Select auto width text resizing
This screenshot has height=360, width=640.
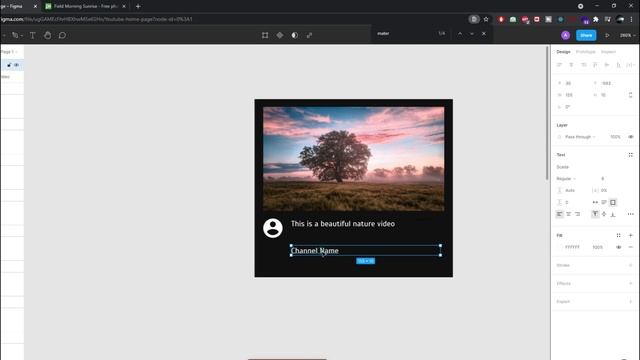click(595, 202)
